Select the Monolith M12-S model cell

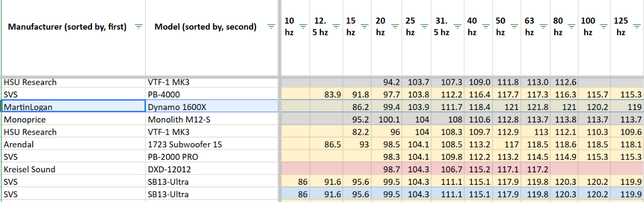click(x=212, y=119)
